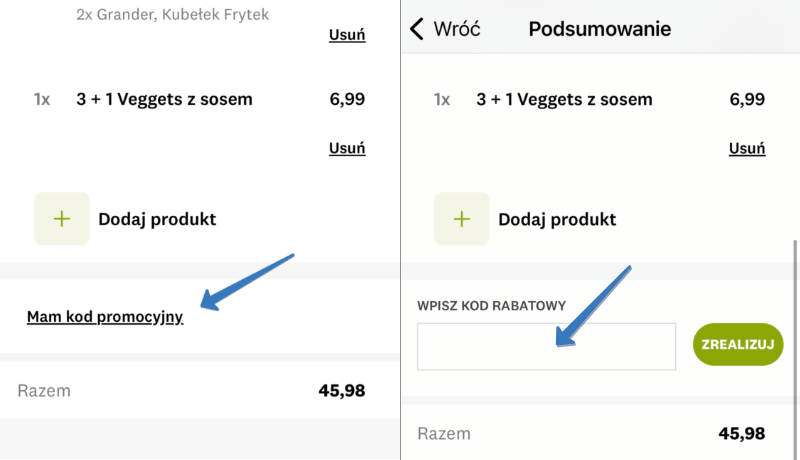Click Razem total 45,98 in left panel
Image resolution: width=800 pixels, height=460 pixels.
pyautogui.click(x=341, y=391)
